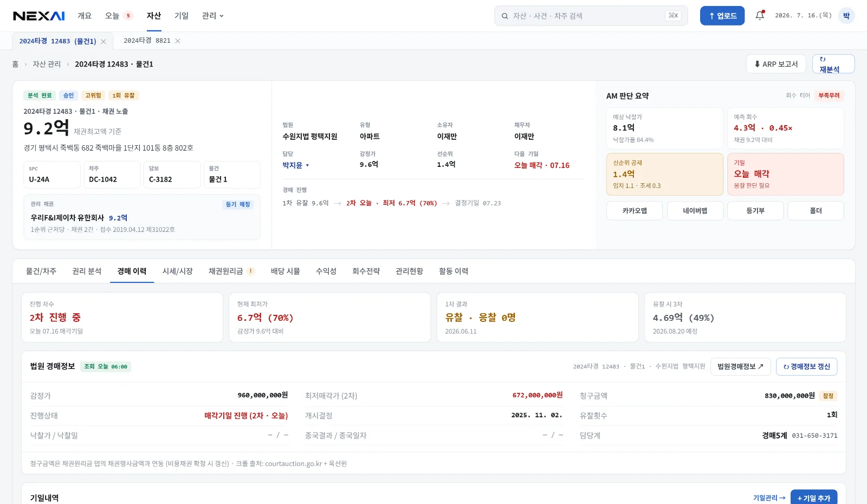Open 자산 관리 breadcrumb
The width and height of the screenshot is (867, 504).
[47, 64]
